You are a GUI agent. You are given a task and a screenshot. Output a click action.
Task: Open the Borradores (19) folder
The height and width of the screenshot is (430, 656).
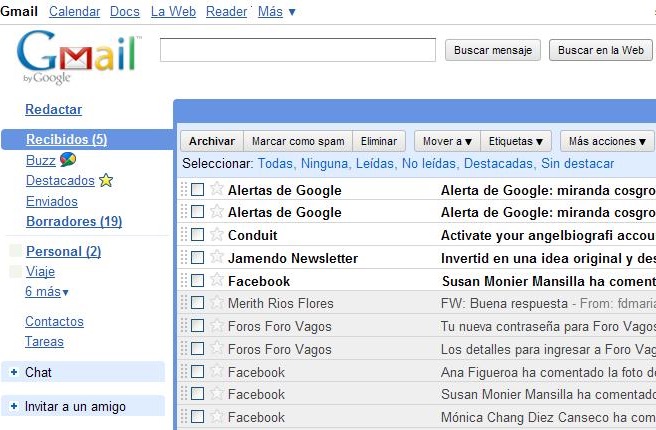click(74, 221)
